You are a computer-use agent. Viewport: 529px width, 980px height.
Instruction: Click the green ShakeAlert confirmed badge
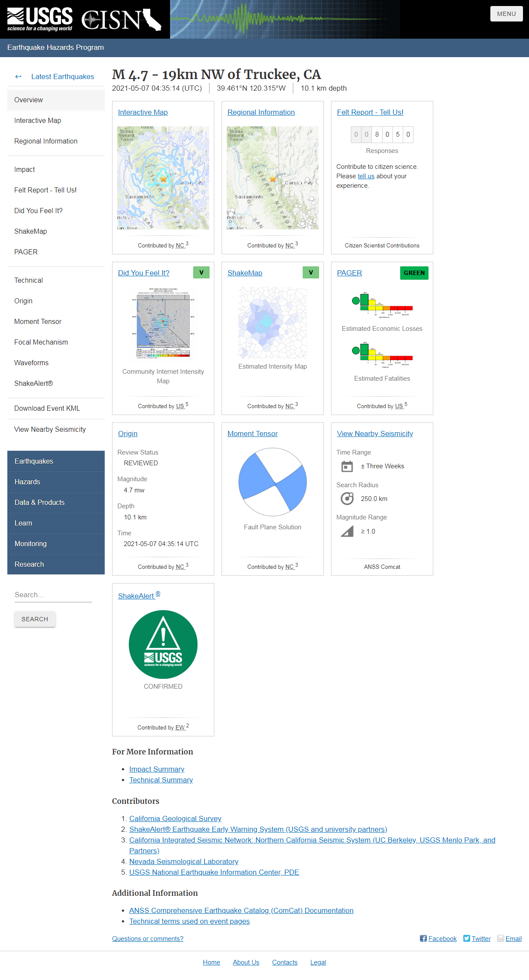click(x=163, y=644)
